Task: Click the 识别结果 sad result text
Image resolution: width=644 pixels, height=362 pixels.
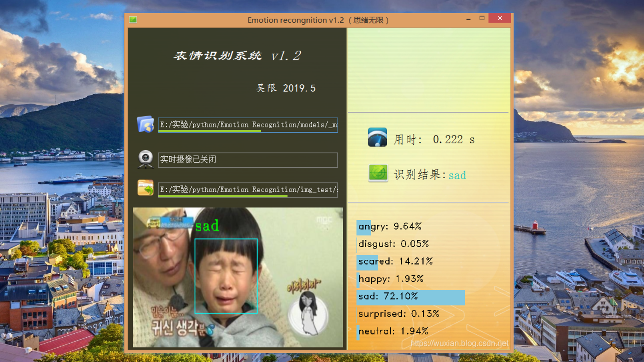Action: tap(430, 175)
